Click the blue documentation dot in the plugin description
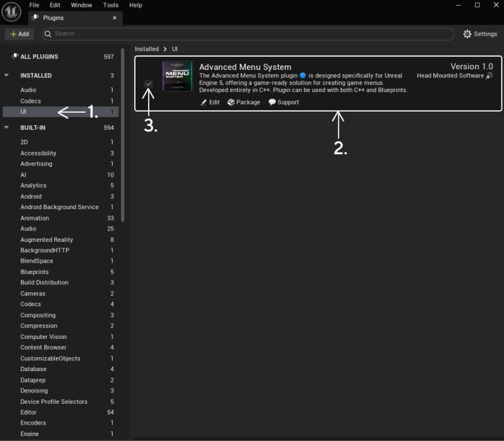504x441 pixels. (302, 76)
